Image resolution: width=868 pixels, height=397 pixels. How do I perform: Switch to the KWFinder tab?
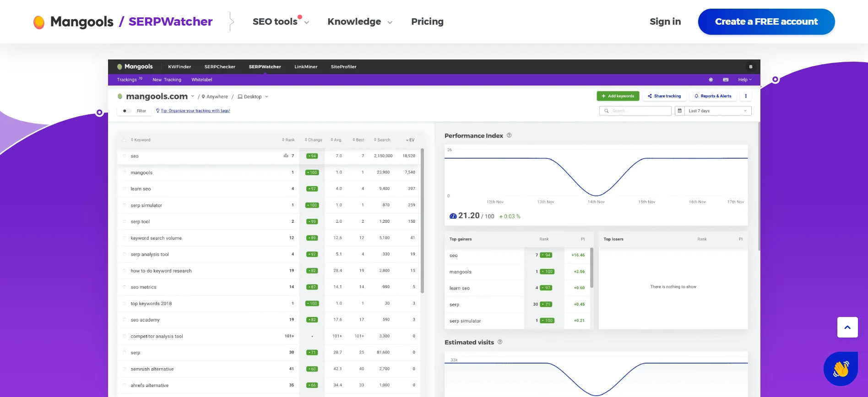pos(179,67)
